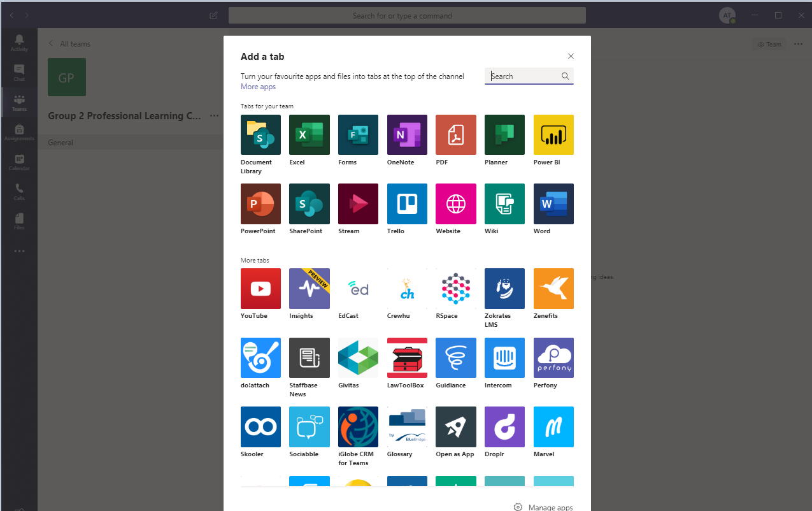Choose the Forms app

358,134
